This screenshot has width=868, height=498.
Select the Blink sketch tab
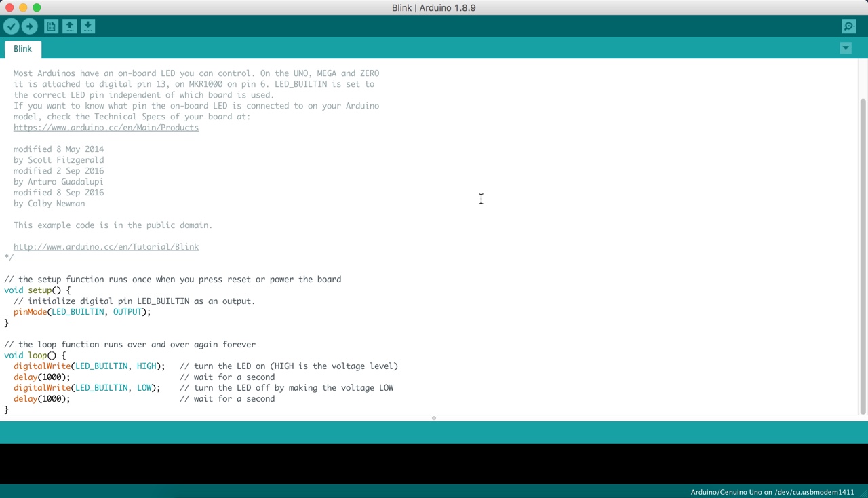point(23,49)
